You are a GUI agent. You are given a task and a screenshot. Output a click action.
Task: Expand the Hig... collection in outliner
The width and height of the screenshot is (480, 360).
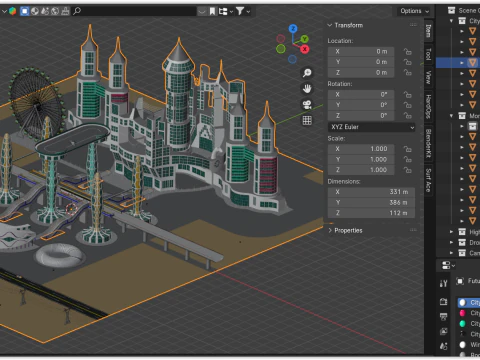pos(451,232)
